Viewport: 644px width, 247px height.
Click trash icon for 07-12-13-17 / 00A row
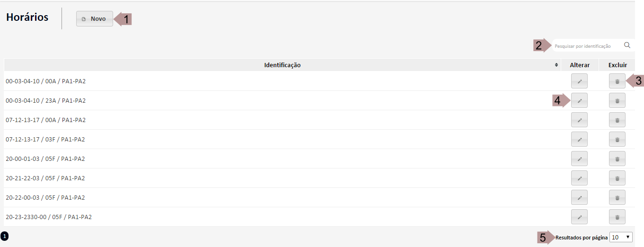pos(617,120)
